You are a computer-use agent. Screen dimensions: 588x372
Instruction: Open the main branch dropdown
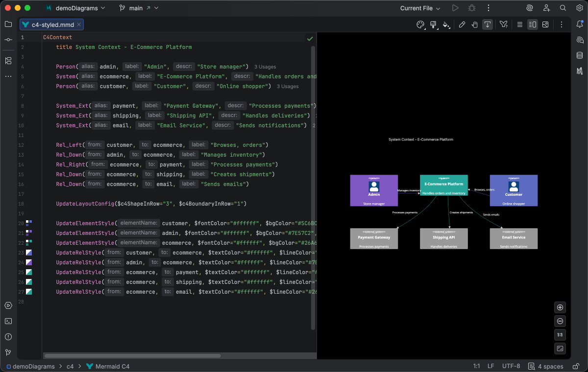tap(140, 8)
